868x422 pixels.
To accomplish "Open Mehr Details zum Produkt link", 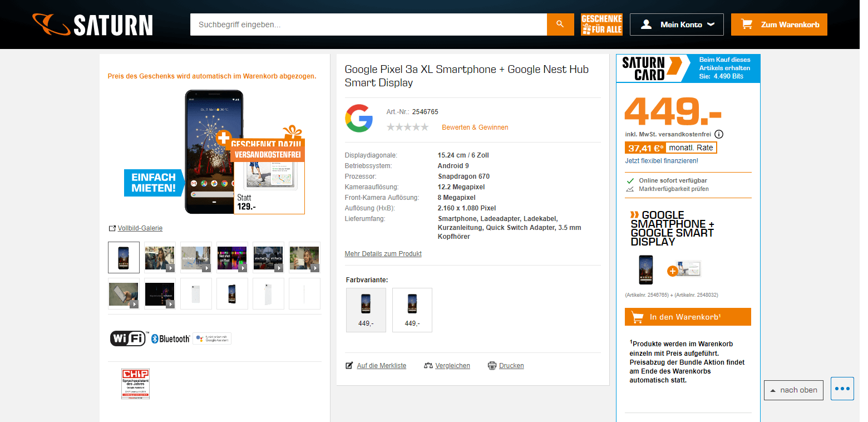I will [383, 254].
